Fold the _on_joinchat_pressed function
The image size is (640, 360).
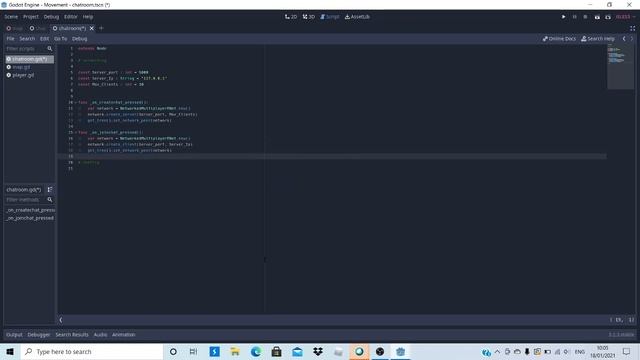pos(76,132)
